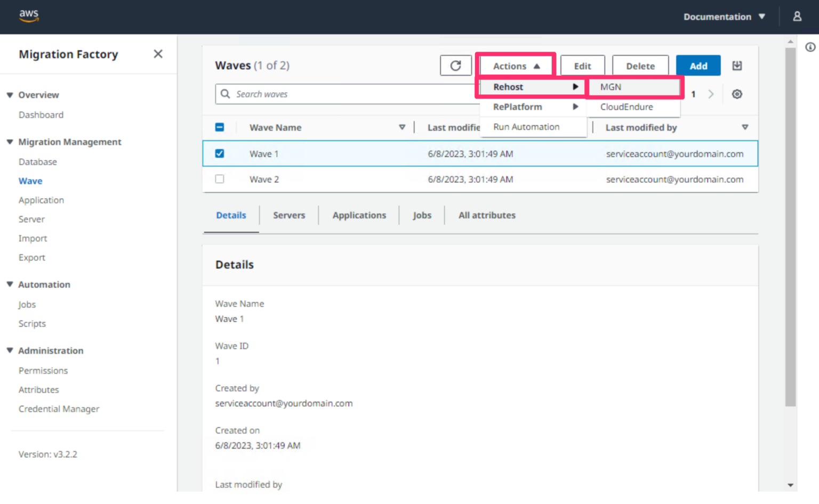The width and height of the screenshot is (819, 504).
Task: Click the search magnifier in the waves search
Action: pyautogui.click(x=226, y=94)
